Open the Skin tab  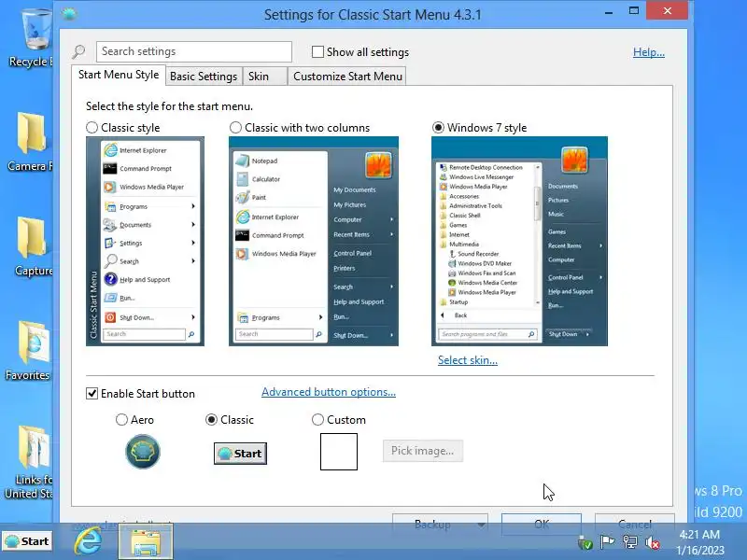click(264, 77)
